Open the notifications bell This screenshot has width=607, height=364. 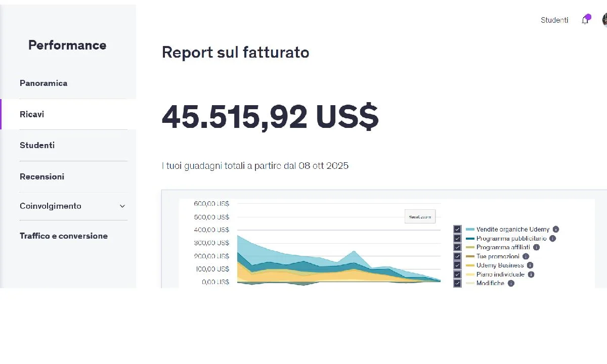(585, 20)
